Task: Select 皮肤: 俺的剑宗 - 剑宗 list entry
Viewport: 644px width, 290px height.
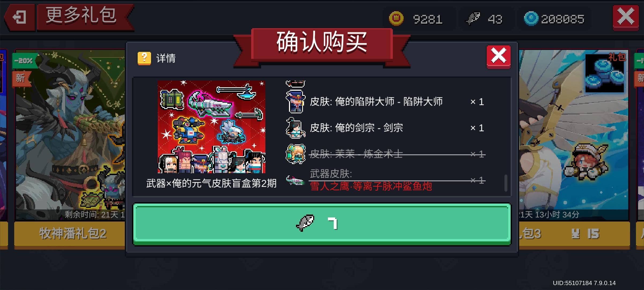Action: tap(385, 128)
